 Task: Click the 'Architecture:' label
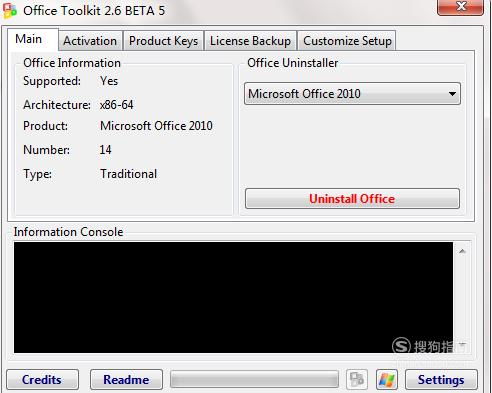pyautogui.click(x=57, y=105)
